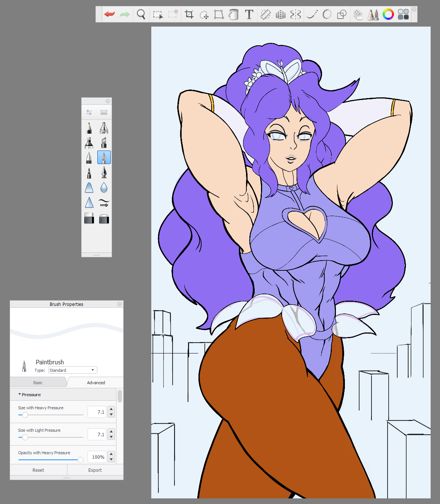440x504 pixels.
Task: Click Size with Heavy Pressure value field
Action: pyautogui.click(x=97, y=412)
